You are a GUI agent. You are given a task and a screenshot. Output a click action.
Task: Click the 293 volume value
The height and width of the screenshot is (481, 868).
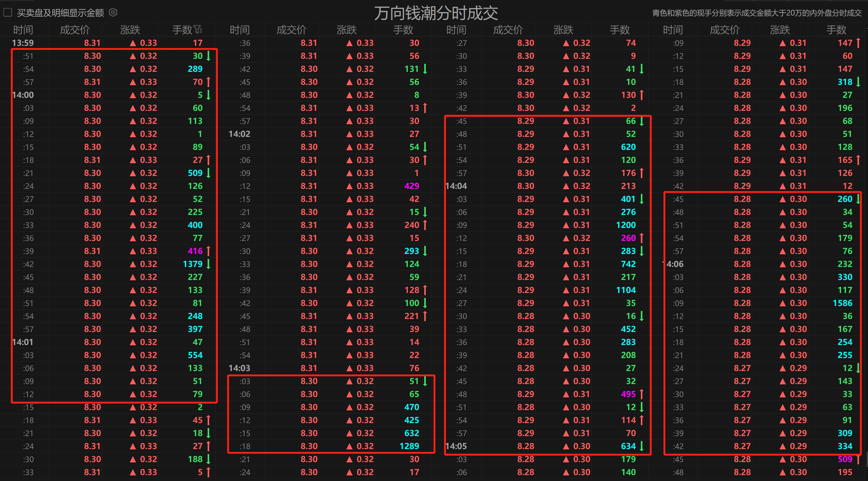[x=412, y=251]
